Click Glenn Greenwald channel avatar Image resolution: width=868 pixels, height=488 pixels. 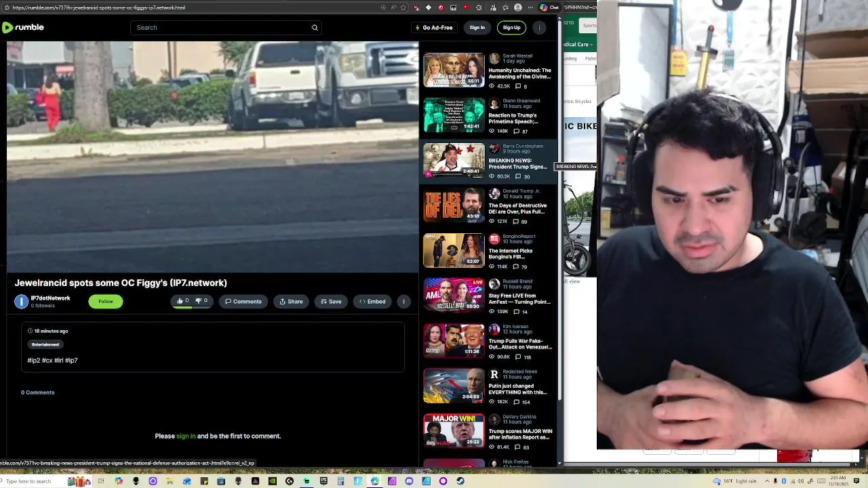[494, 104]
